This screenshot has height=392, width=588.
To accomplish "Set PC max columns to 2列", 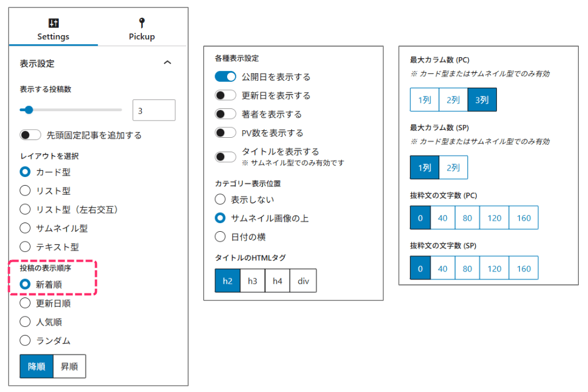I will point(453,100).
